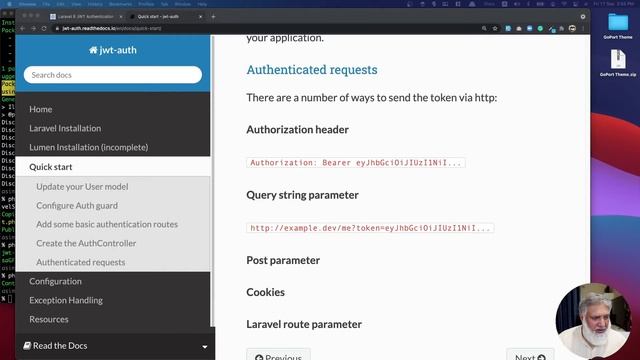Jump to Authenticated requests in sidebar

coord(80,262)
